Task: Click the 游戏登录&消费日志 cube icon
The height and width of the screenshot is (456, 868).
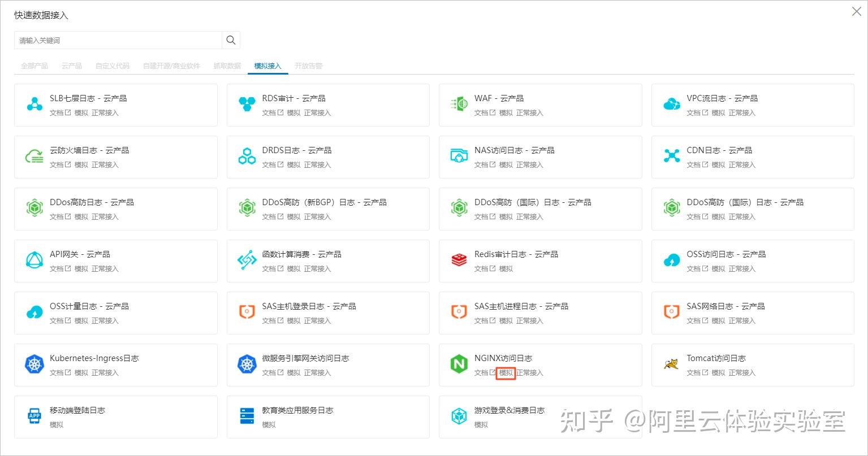Action: pyautogui.click(x=459, y=416)
